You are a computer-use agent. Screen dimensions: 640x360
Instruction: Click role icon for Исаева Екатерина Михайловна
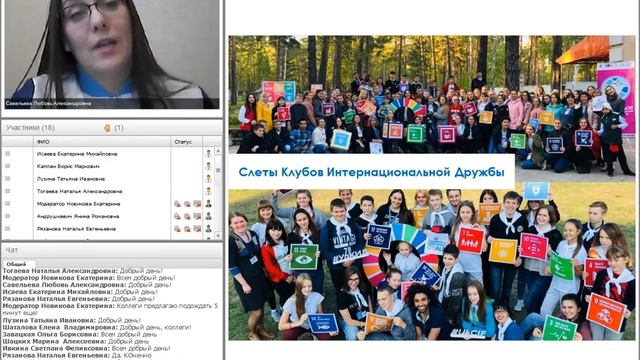(x=208, y=154)
